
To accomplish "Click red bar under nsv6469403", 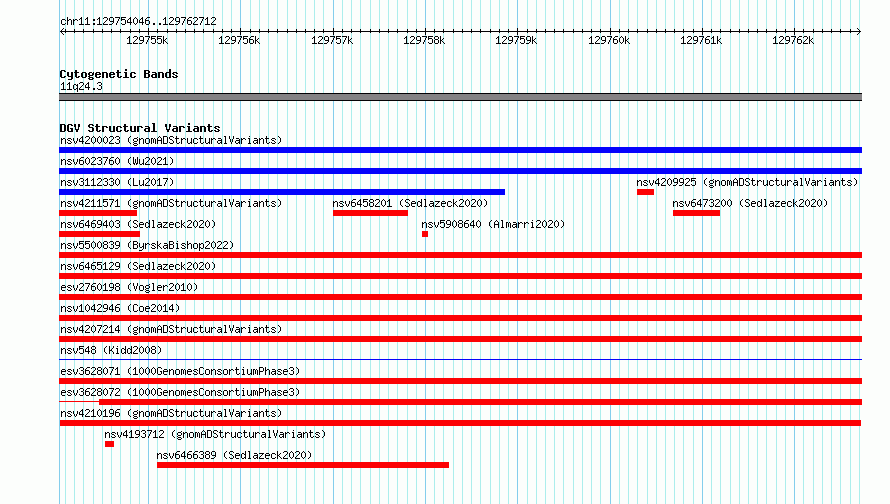I will [99, 234].
